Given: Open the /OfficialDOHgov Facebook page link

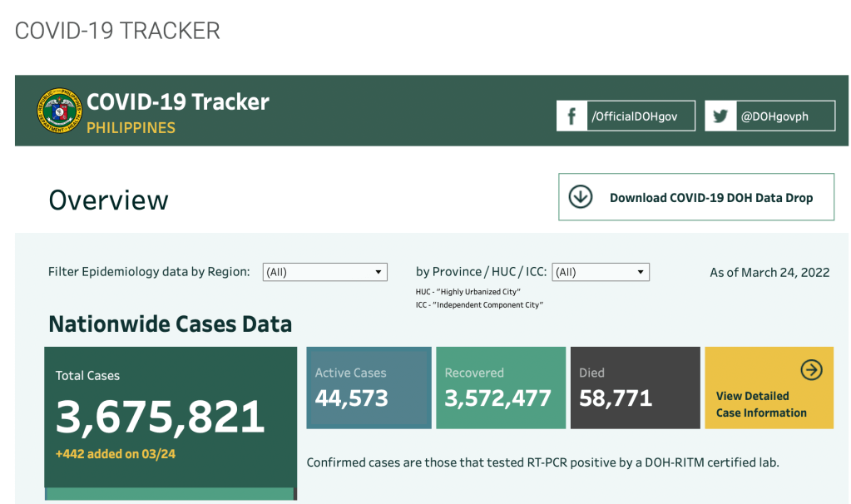Looking at the screenshot, I should [x=633, y=116].
